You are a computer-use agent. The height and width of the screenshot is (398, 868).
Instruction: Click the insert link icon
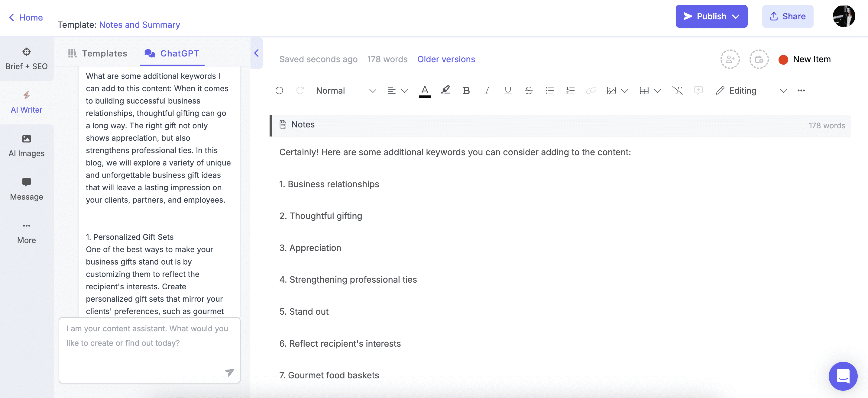point(591,91)
